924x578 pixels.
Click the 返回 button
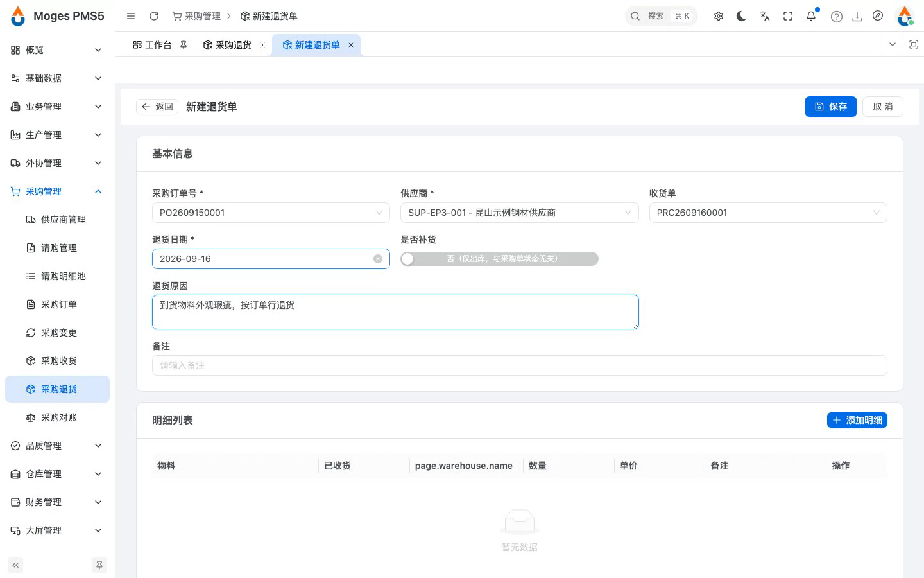(x=157, y=107)
